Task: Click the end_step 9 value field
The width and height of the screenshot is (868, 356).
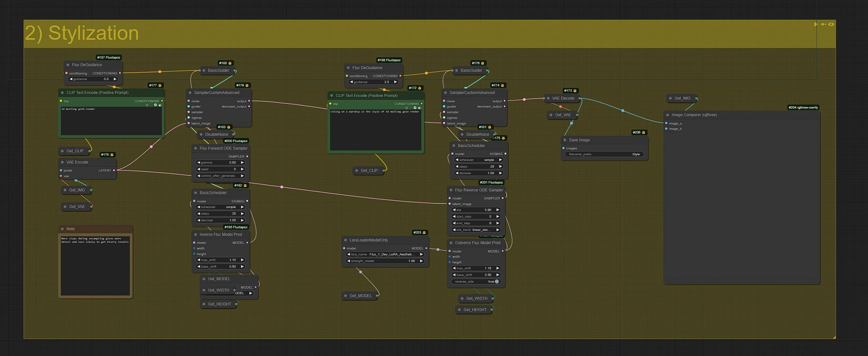Action: (477, 223)
